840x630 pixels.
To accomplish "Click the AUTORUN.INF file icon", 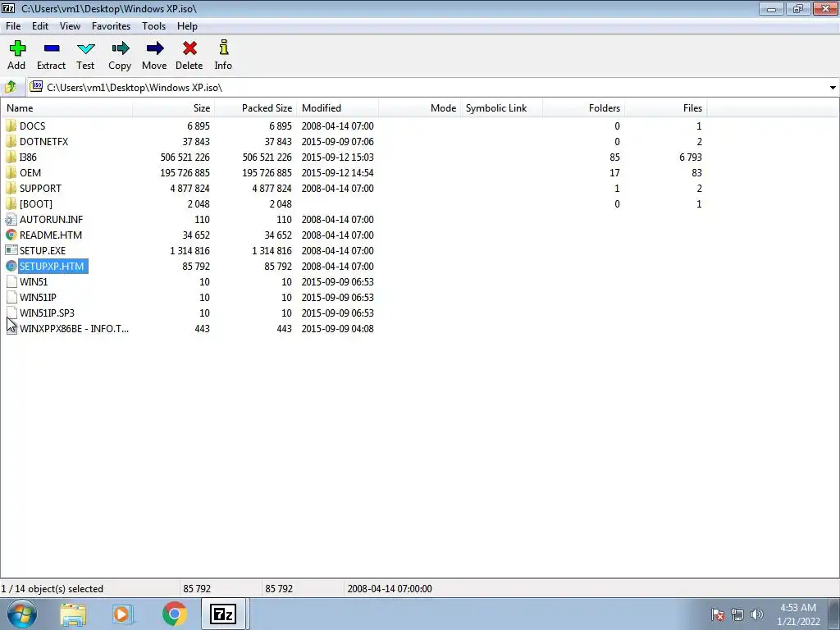I will 11,219.
